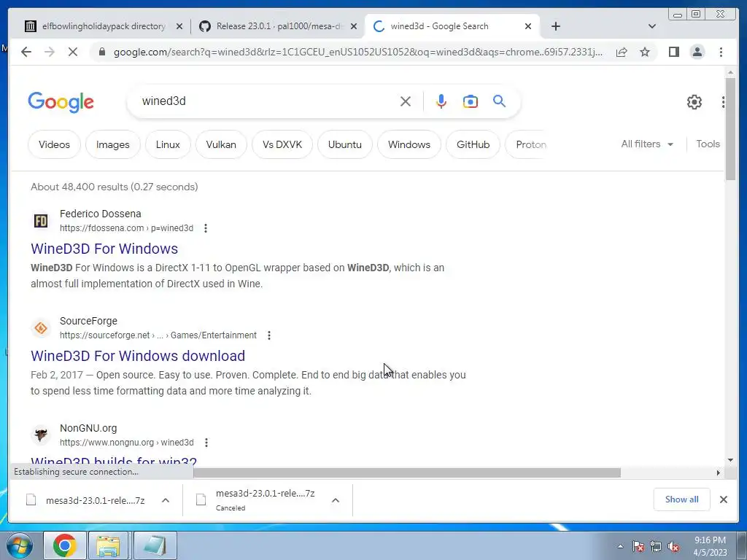Expand All filters dropdown
The height and width of the screenshot is (560, 747).
pyautogui.click(x=647, y=144)
